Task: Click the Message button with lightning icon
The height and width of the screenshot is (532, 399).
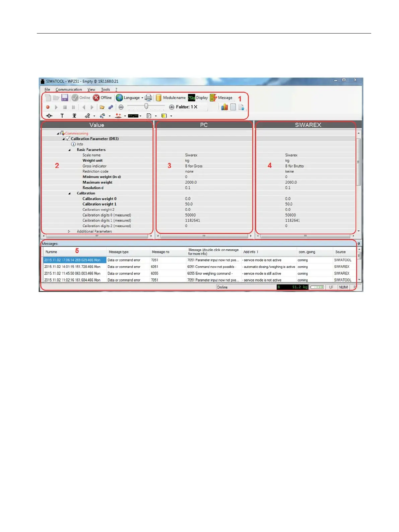Action: pyautogui.click(x=221, y=98)
